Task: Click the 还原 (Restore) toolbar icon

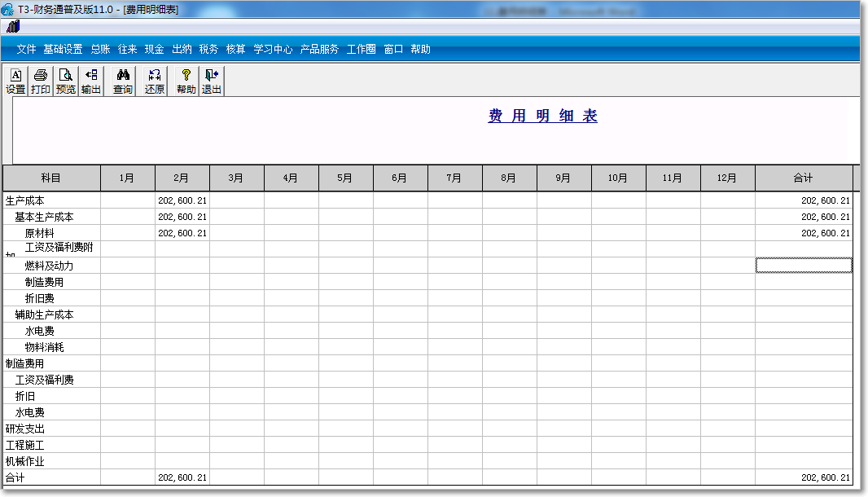Action: click(x=155, y=81)
